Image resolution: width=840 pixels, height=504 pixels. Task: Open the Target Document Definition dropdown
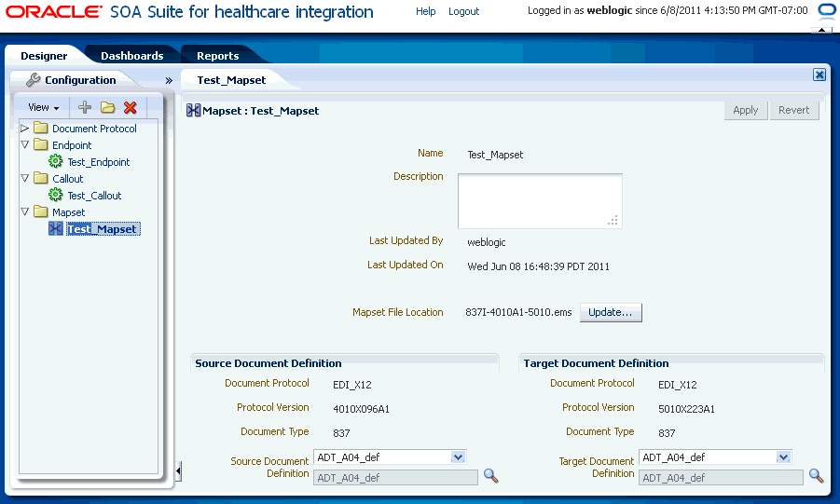pyautogui.click(x=783, y=457)
